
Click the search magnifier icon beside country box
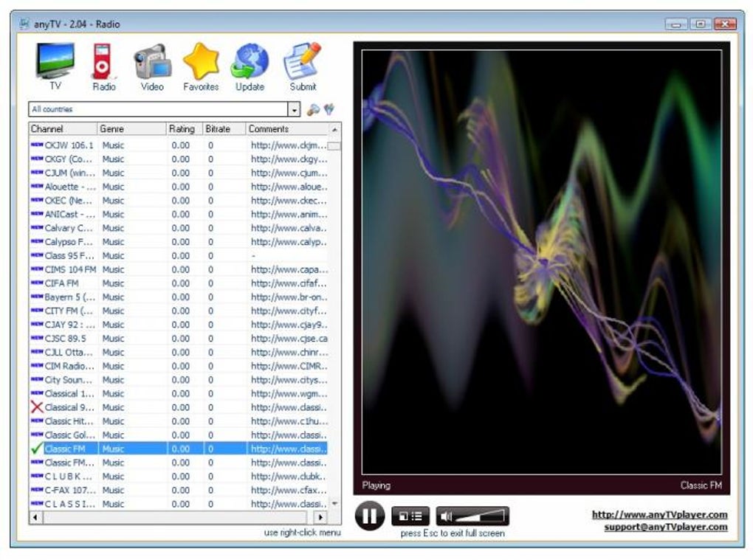[313, 110]
